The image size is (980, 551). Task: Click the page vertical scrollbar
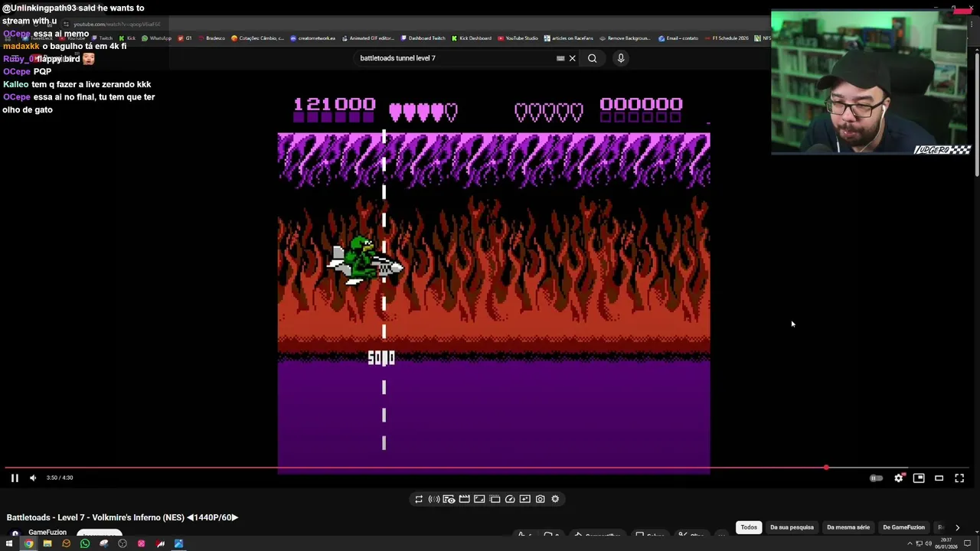[976, 115]
